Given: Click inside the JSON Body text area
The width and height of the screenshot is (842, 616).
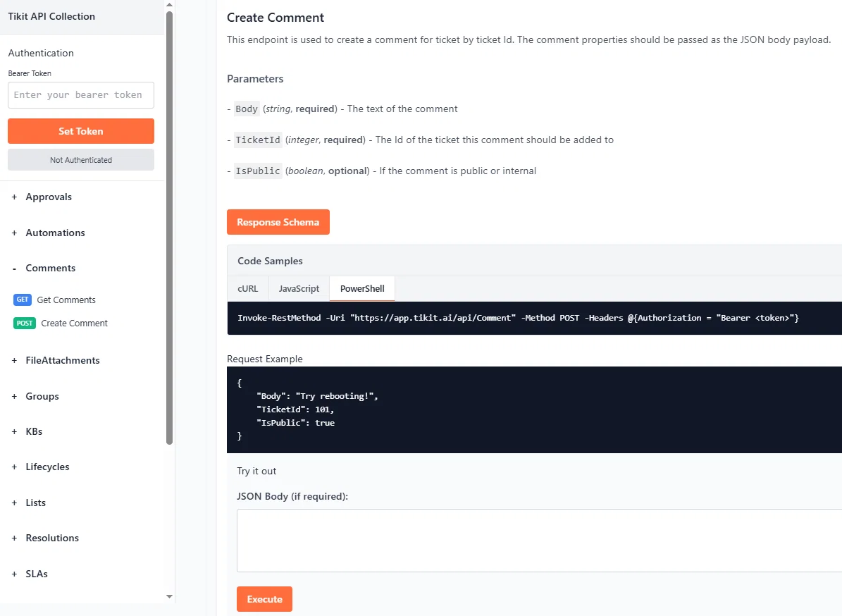Looking at the screenshot, I should tap(539, 541).
